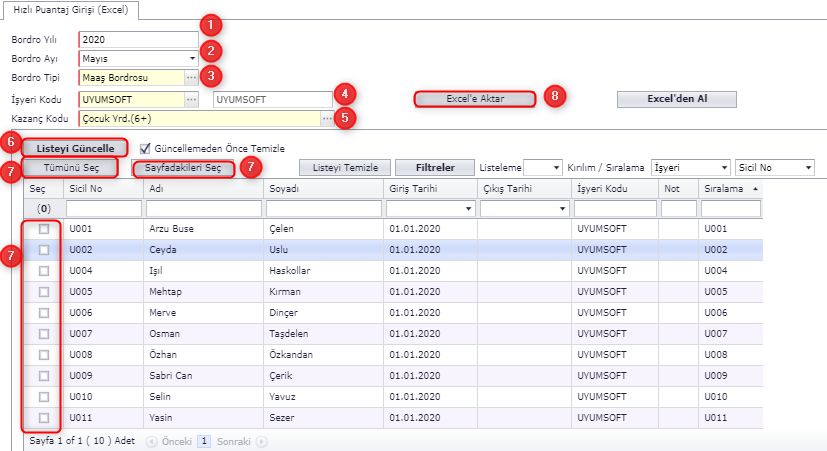Expand the Sicil No sorting dropdown
827x451 pixels.
click(808, 168)
